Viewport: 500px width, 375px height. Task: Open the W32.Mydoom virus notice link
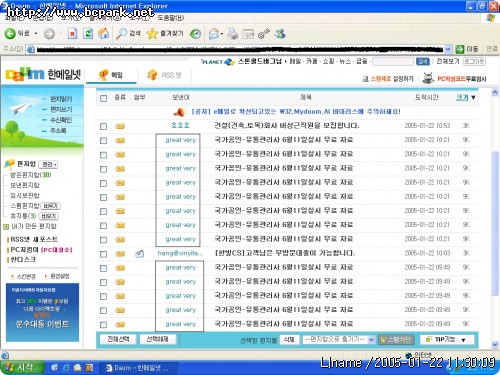coord(296,112)
